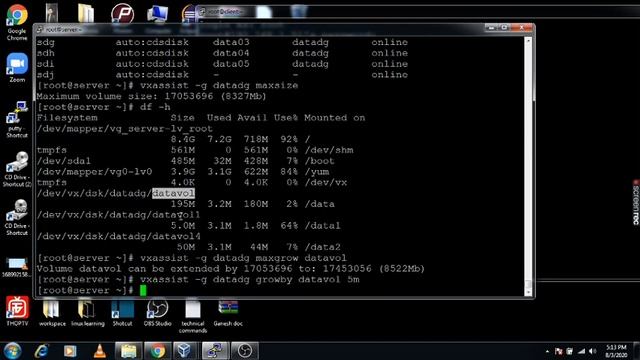Click the Show desktop strip beside the clock
Viewport: 640px width, 360px height.
pos(637,351)
